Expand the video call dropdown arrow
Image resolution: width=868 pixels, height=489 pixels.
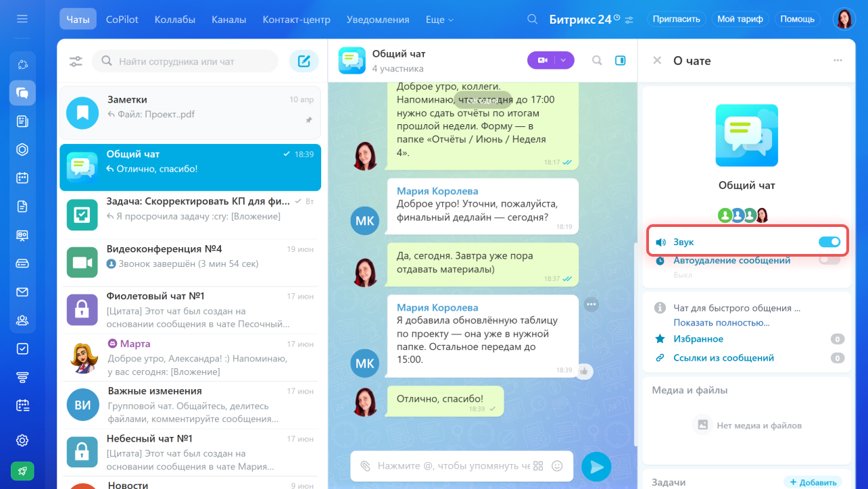[564, 60]
